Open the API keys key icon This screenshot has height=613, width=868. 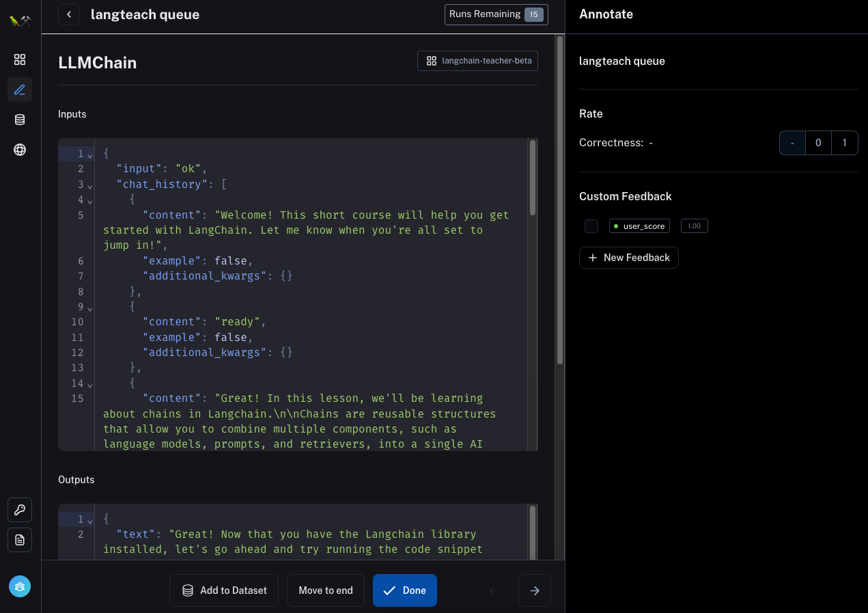tap(20, 510)
